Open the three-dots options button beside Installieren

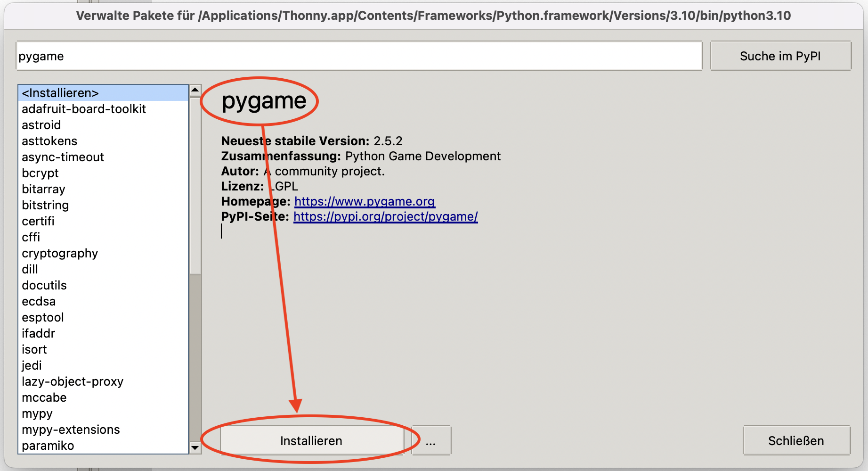431,440
